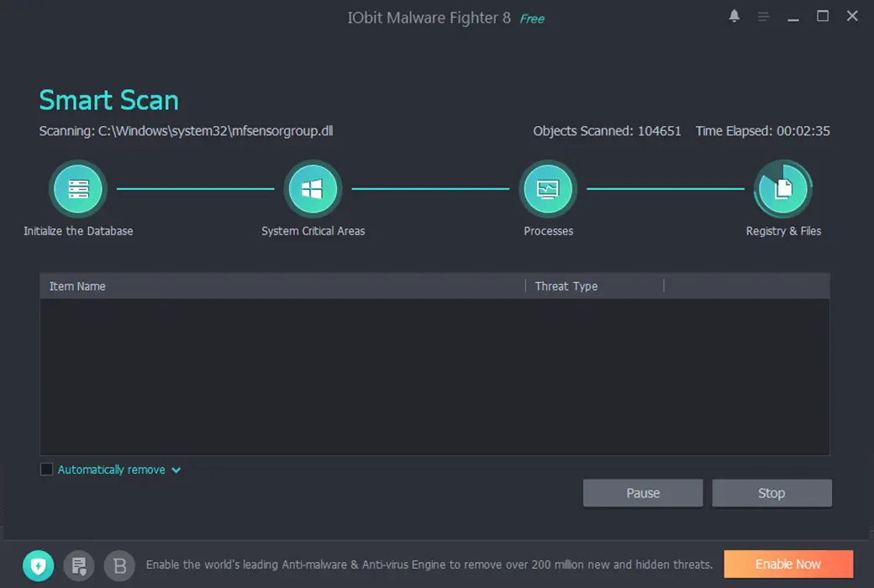874x588 pixels.
Task: Click the grey document engine icon
Action: [x=79, y=565]
